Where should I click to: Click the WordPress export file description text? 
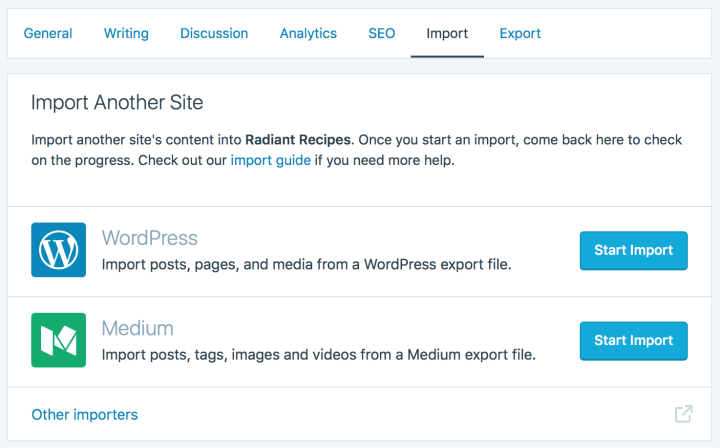tap(307, 265)
